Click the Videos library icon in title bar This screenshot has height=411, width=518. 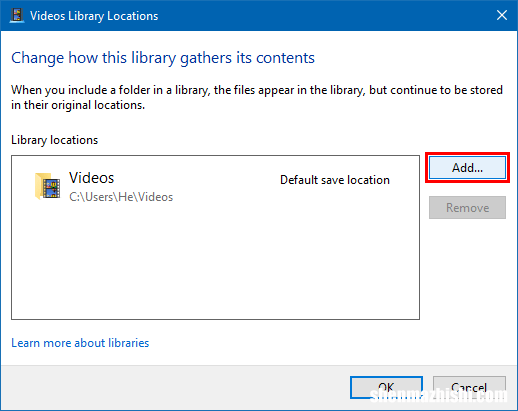17,15
